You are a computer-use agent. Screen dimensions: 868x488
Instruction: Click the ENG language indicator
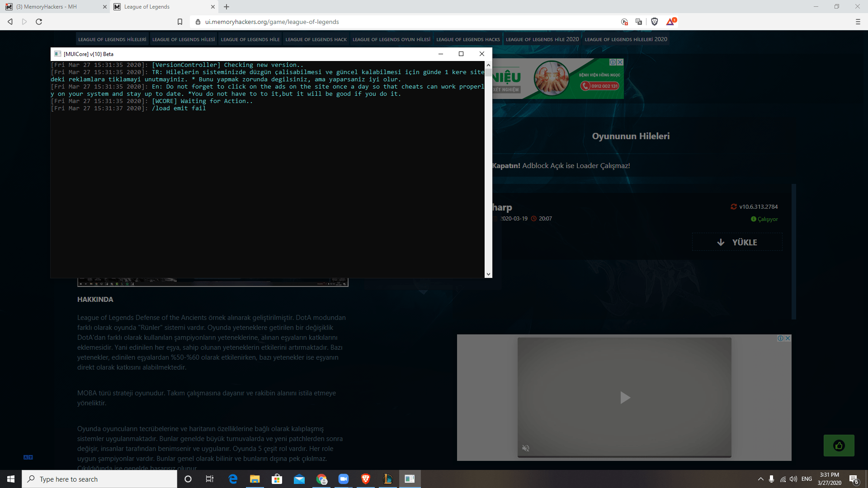(x=807, y=479)
